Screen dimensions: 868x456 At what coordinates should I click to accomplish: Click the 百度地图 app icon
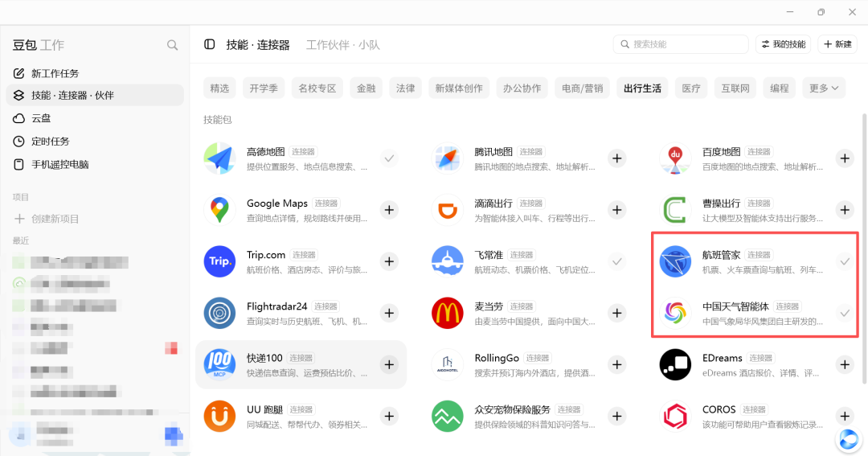[x=675, y=158]
